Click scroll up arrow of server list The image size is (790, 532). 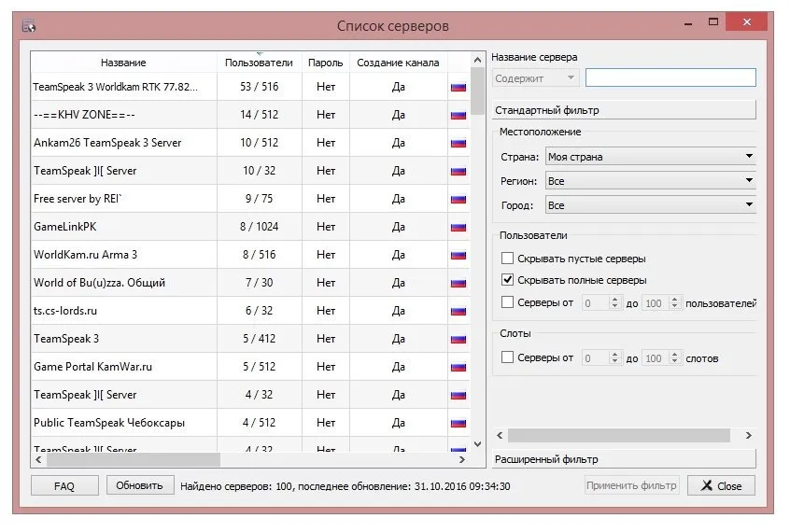[x=477, y=60]
